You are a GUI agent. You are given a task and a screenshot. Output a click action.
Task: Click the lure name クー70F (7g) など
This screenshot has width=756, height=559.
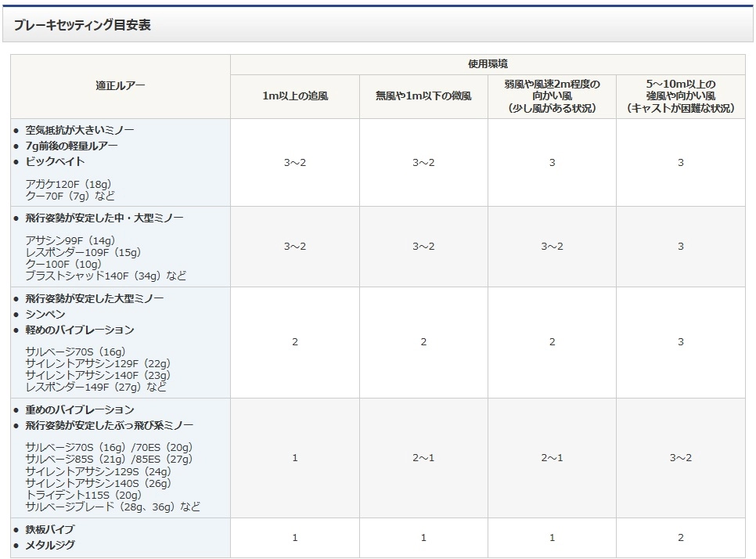pyautogui.click(x=70, y=196)
